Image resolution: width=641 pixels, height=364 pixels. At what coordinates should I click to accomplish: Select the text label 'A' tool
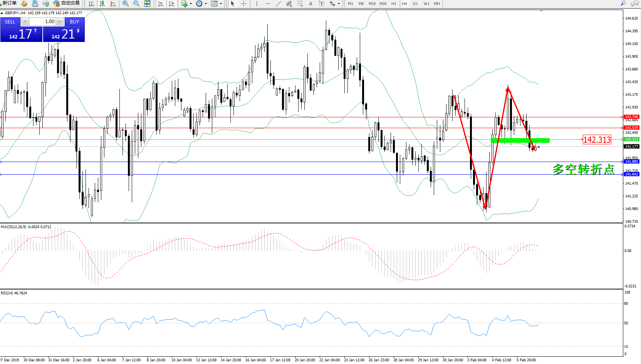tap(310, 3)
